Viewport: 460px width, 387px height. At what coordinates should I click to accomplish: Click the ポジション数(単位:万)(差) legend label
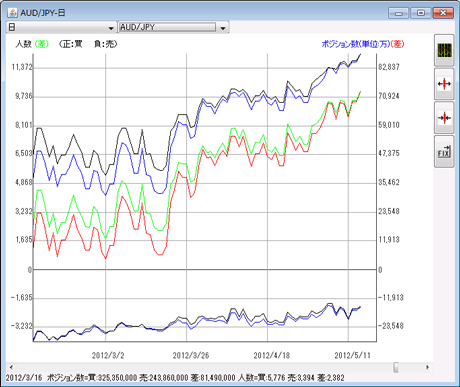pos(363,44)
